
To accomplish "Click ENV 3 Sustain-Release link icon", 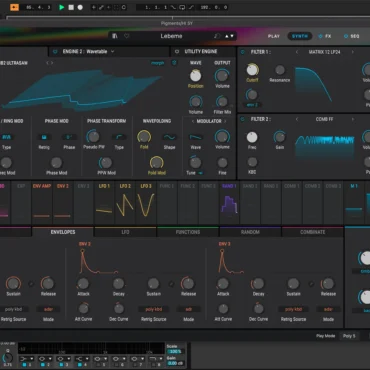I will pyautogui.click(x=311, y=284).
